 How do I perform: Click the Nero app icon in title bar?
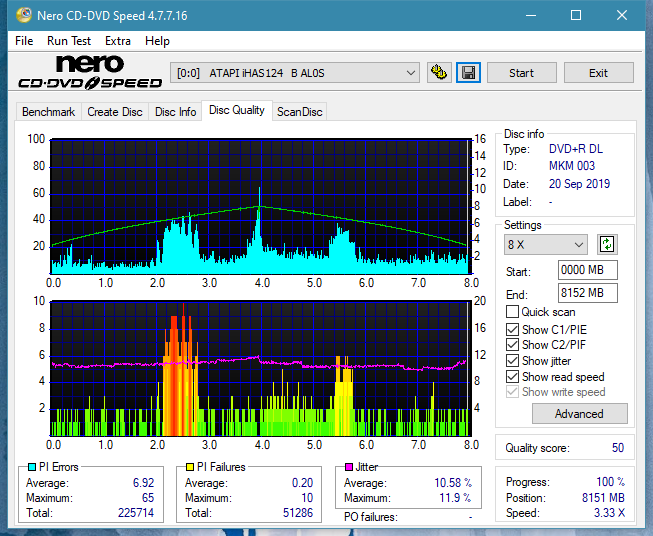pos(23,15)
